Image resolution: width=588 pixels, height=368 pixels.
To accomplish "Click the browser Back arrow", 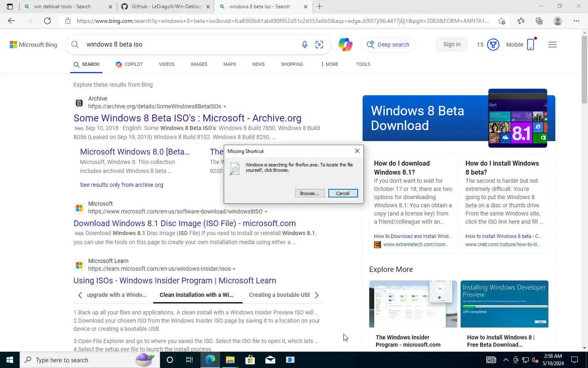I will point(11,21).
